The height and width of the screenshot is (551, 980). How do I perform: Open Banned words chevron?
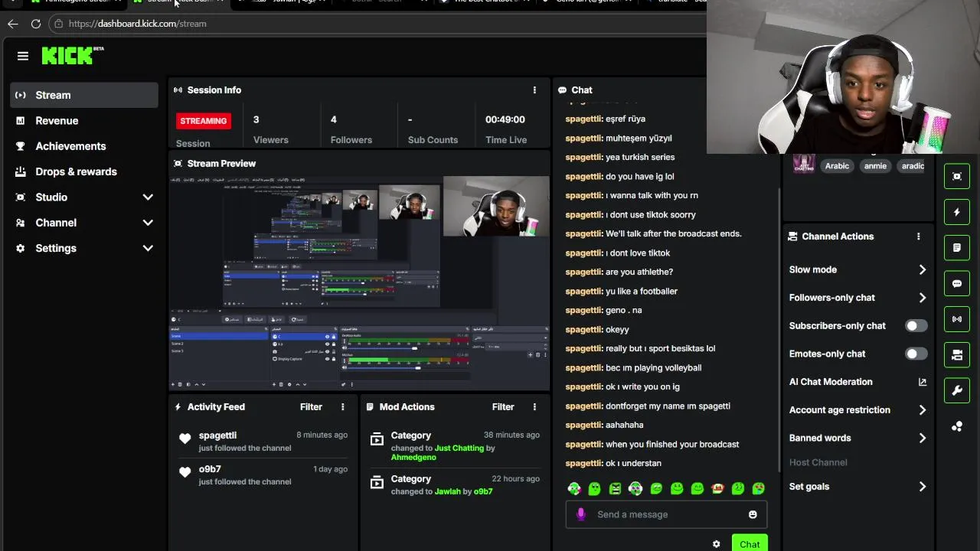pyautogui.click(x=922, y=438)
